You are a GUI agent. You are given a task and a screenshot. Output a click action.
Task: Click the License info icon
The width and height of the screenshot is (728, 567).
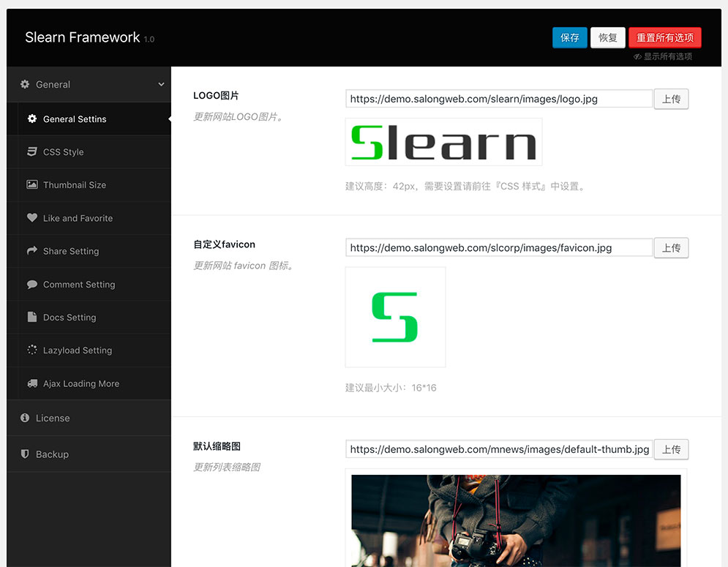click(x=25, y=418)
